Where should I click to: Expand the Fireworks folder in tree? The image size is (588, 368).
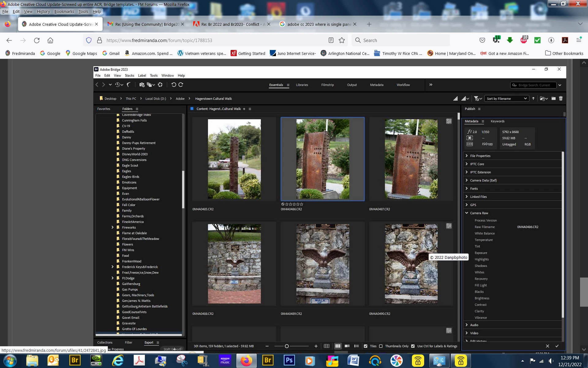coord(112,227)
